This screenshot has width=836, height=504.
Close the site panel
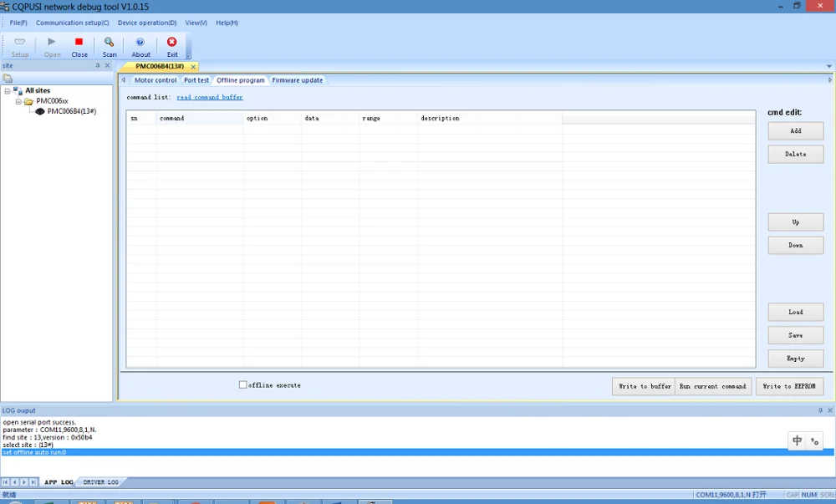coord(107,65)
